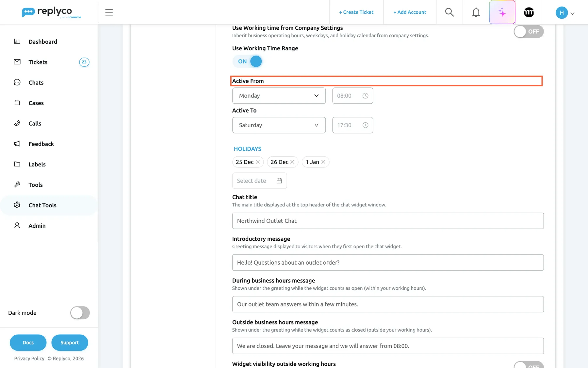Click the Dashboard chart icon
The height and width of the screenshot is (368, 588).
tap(17, 42)
